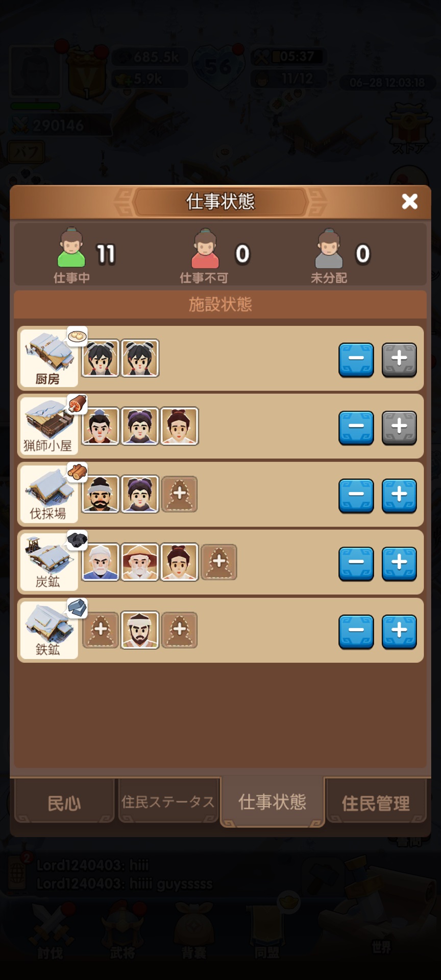
Task: Switch to the 民心 tab
Action: (x=64, y=802)
